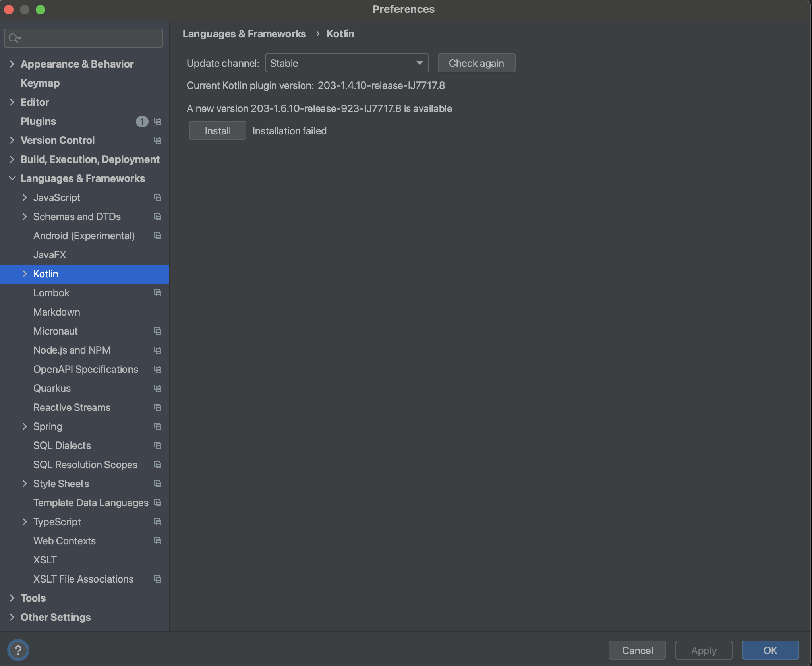Click project settings icon beside Lombok

[x=158, y=293]
